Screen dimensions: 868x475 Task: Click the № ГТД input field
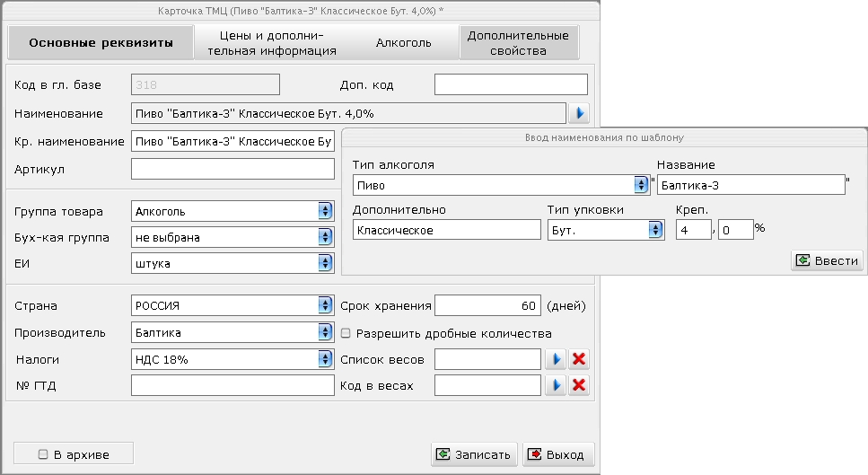[x=233, y=385]
